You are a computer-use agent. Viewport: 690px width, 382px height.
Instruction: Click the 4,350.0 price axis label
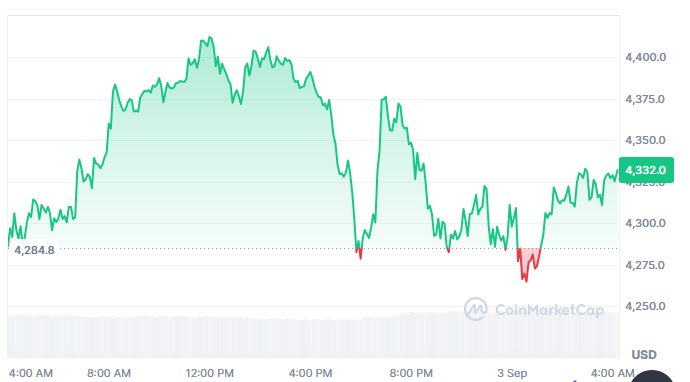point(645,140)
